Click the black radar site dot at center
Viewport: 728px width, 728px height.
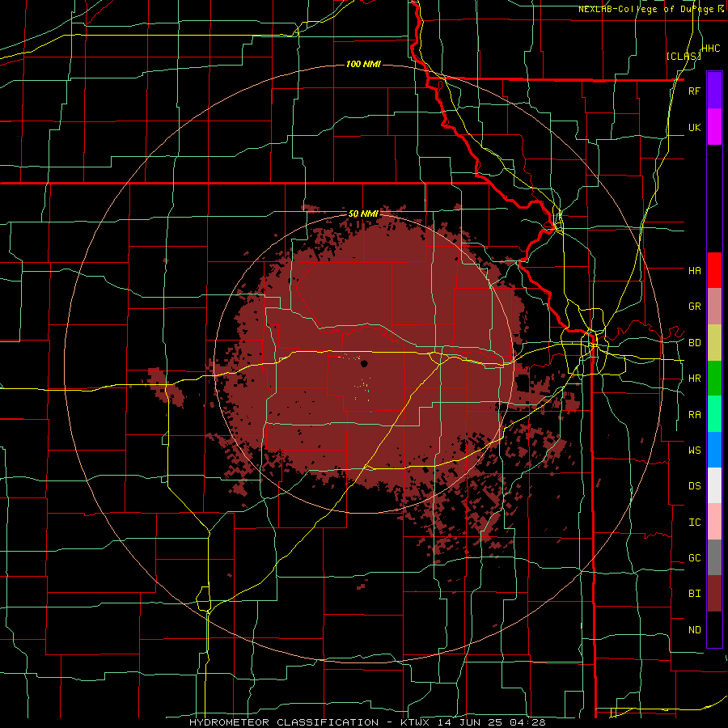(364, 363)
